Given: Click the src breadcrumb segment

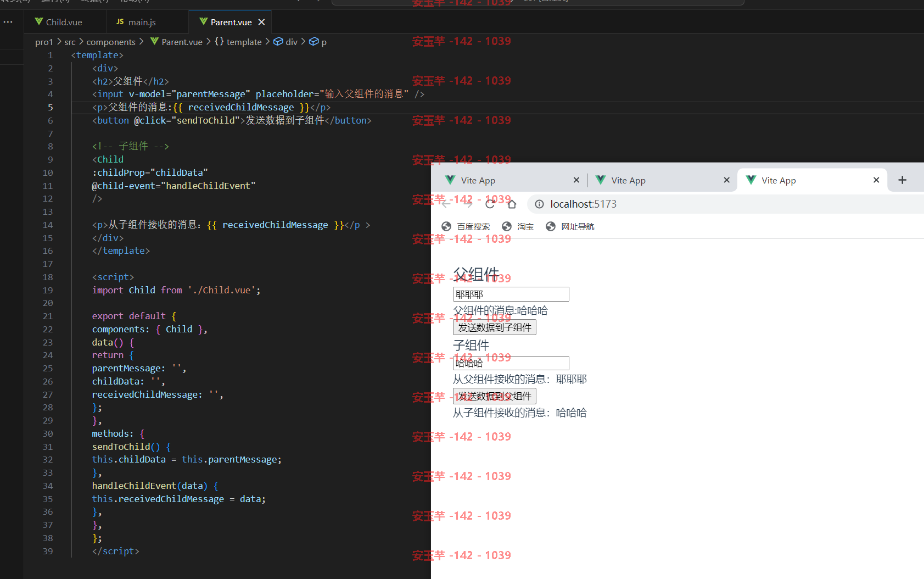Looking at the screenshot, I should [70, 42].
